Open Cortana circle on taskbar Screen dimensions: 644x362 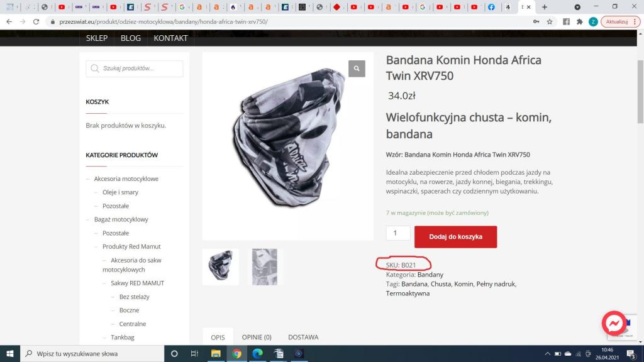click(174, 353)
